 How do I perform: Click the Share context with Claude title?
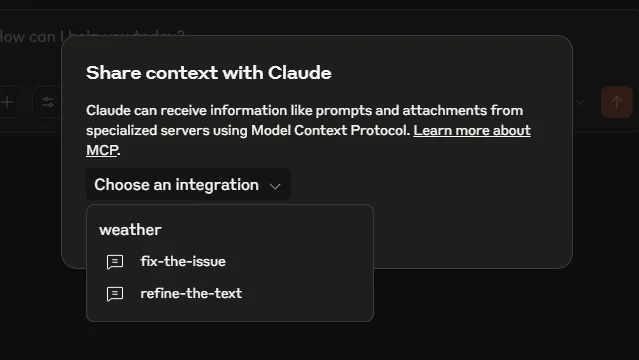[x=209, y=73]
